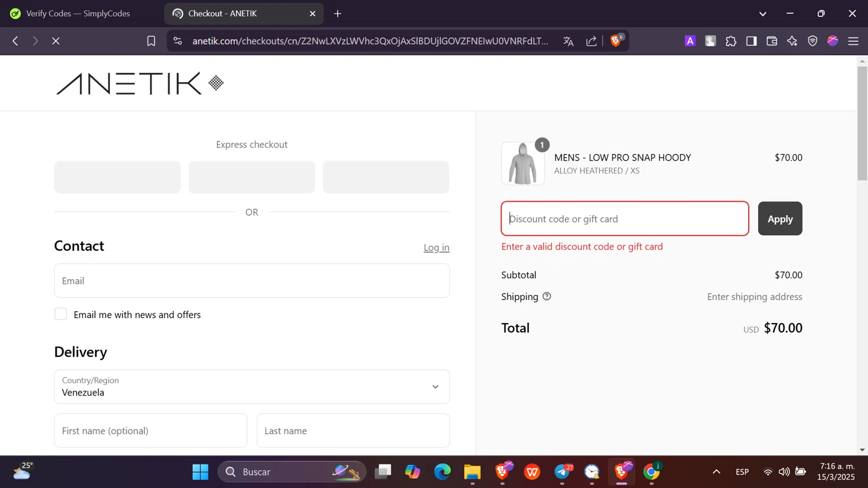Switch the ESP keyboard language indicator
The width and height of the screenshot is (868, 488).
coord(742,472)
